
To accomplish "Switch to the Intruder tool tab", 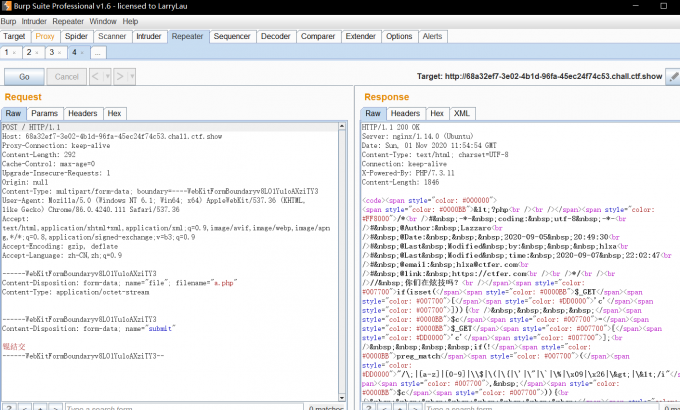I will [149, 36].
